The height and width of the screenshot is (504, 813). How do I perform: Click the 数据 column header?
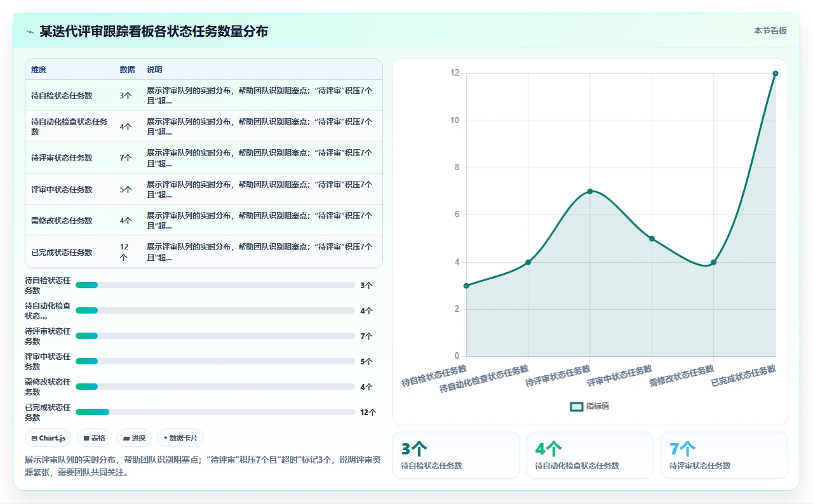click(127, 70)
